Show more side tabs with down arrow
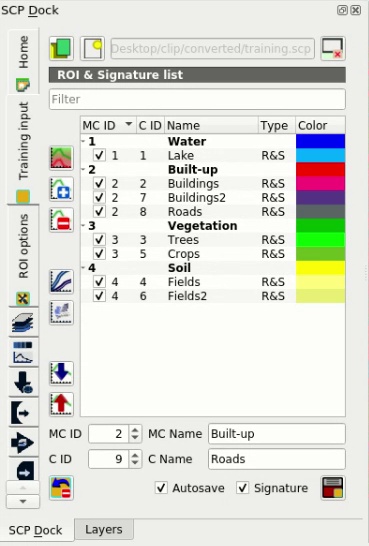The width and height of the screenshot is (369, 546). pyautogui.click(x=23, y=501)
